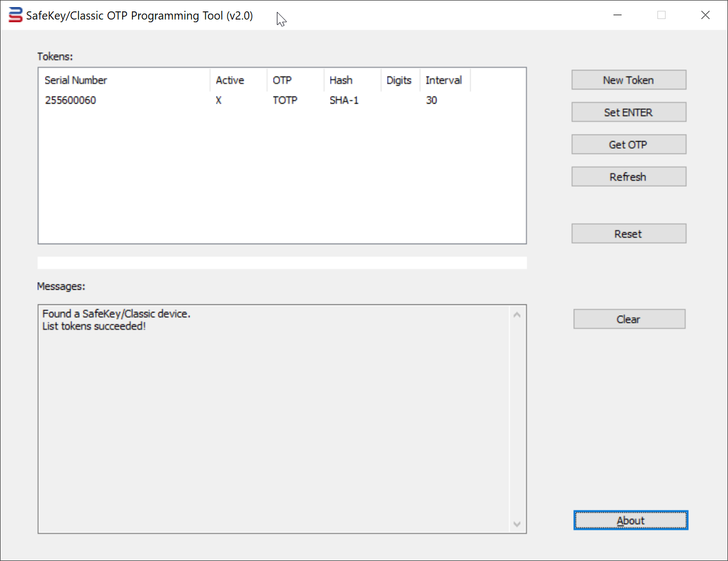This screenshot has height=561, width=728.
Task: Click the progress bar below the tokens list
Action: tap(282, 263)
